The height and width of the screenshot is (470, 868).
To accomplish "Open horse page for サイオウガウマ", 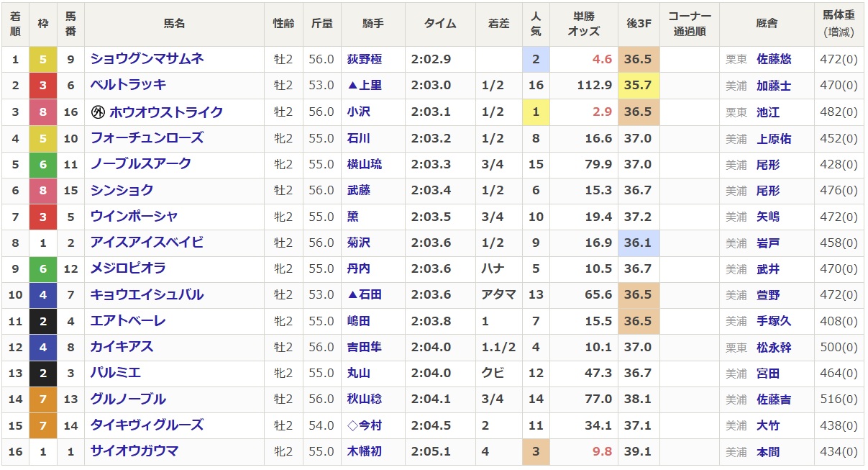I will [x=134, y=451].
